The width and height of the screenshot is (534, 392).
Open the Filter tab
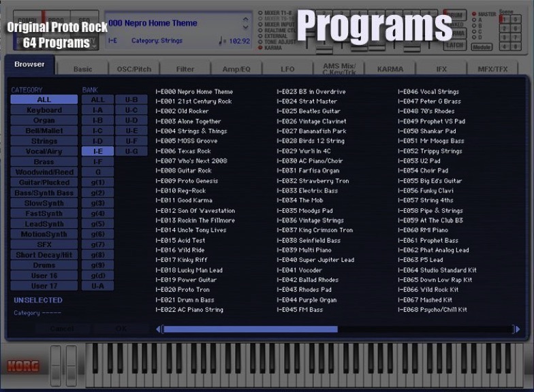click(185, 69)
